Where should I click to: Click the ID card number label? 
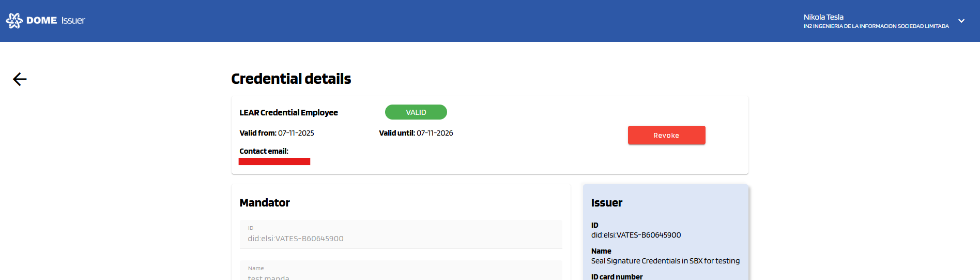tap(617, 276)
